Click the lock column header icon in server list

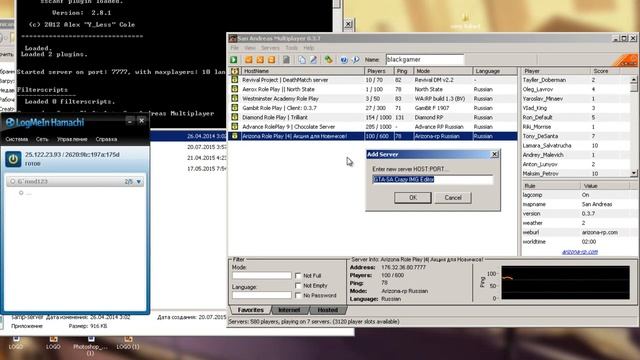point(235,71)
